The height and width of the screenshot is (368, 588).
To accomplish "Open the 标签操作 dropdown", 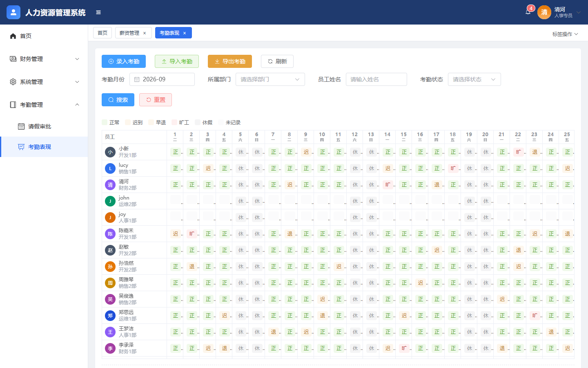I will (565, 34).
